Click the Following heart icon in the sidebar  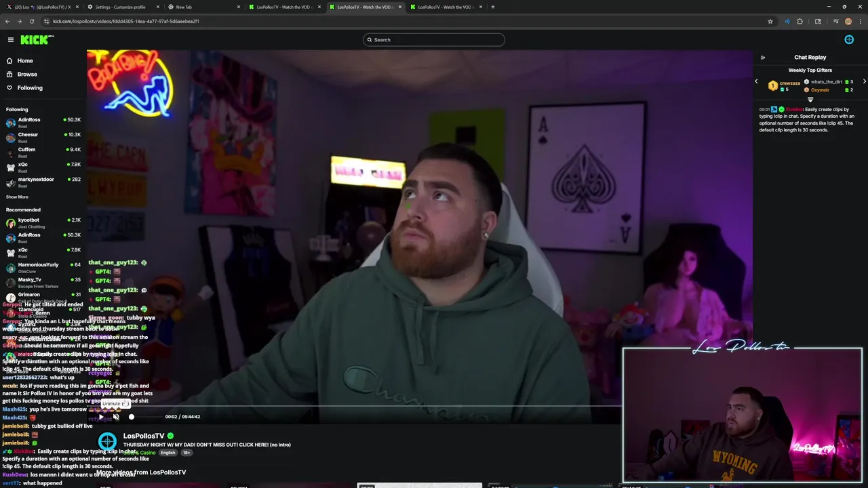coord(9,88)
